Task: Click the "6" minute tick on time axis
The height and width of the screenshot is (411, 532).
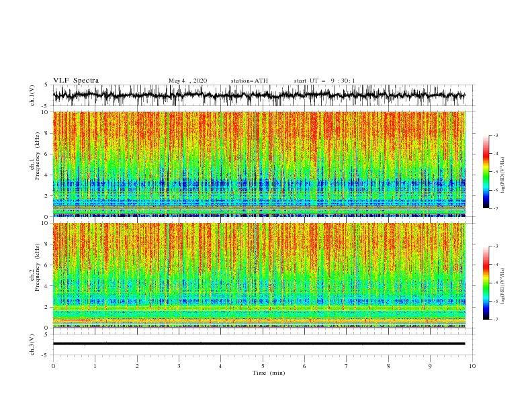Action: click(304, 366)
